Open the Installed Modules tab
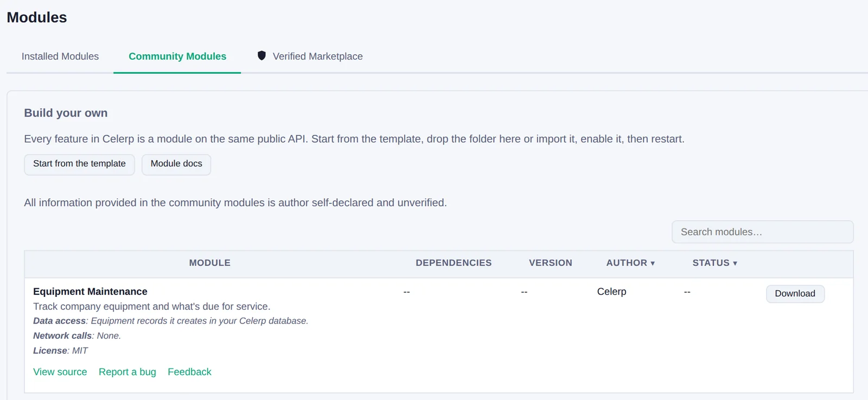Image resolution: width=868 pixels, height=400 pixels. (60, 56)
